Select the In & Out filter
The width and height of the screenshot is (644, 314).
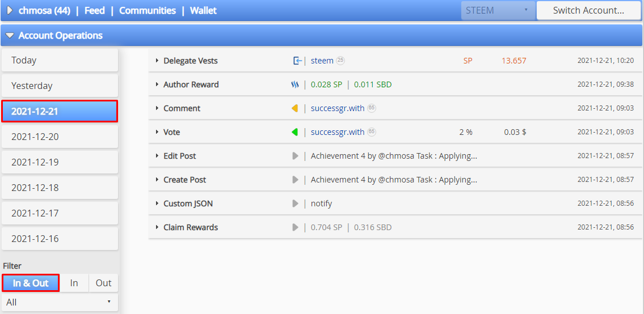pyautogui.click(x=31, y=283)
